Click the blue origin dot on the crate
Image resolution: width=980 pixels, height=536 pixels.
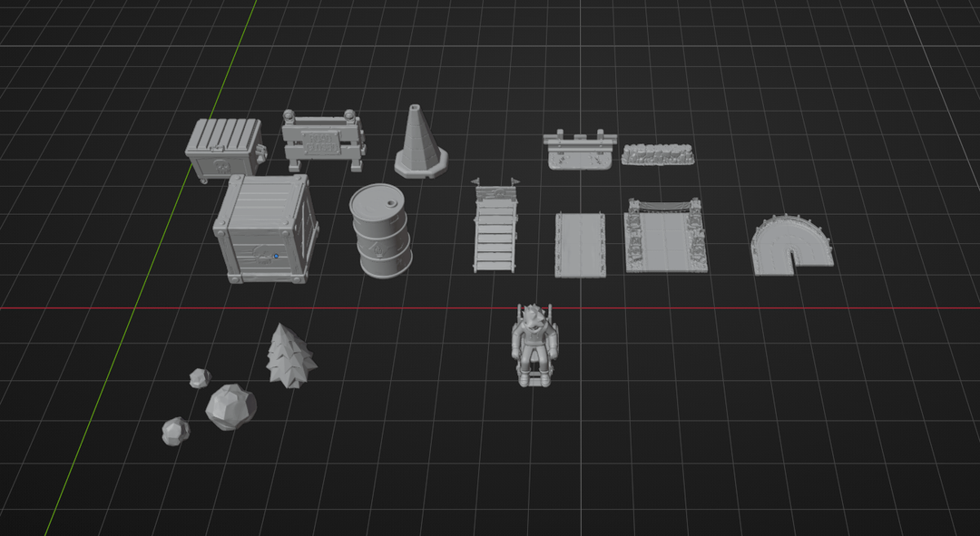(x=276, y=256)
